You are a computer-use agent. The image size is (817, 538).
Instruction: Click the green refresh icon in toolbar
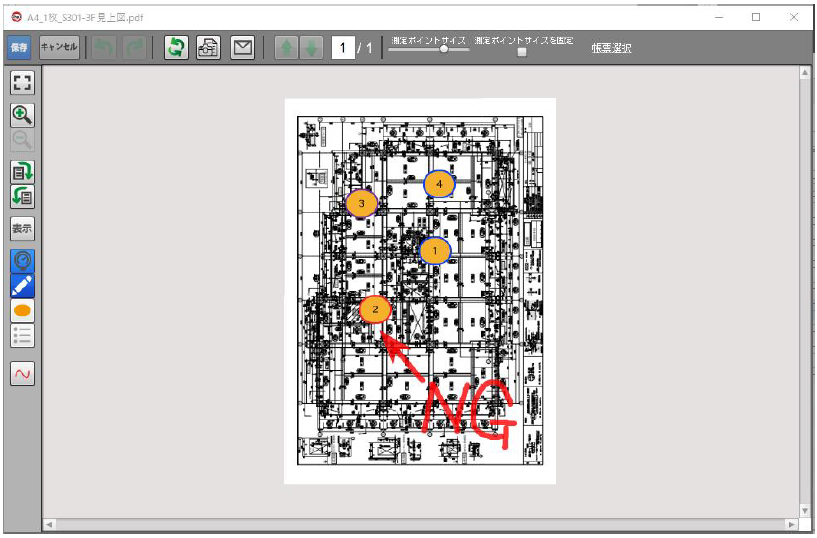coord(175,48)
